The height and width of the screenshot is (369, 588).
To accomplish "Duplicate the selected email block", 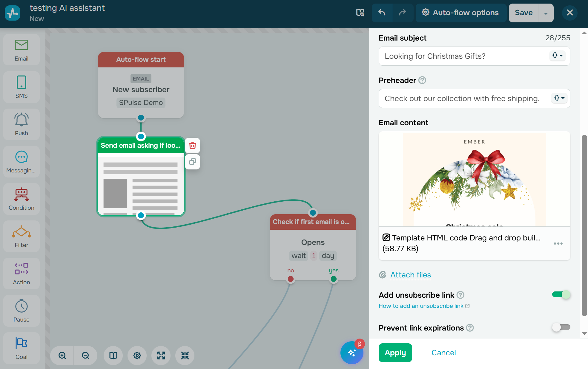I will pyautogui.click(x=193, y=162).
